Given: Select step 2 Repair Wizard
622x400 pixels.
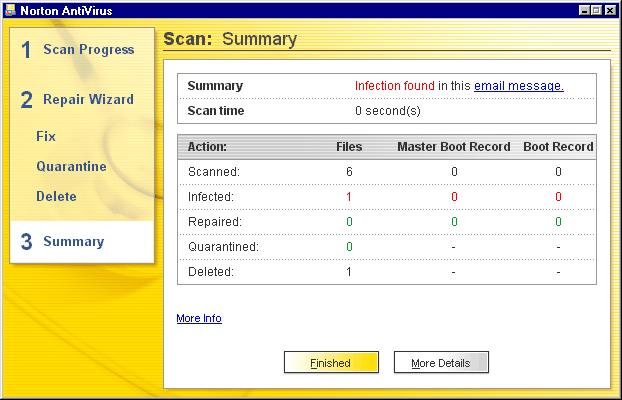Looking at the screenshot, I should coord(87,100).
